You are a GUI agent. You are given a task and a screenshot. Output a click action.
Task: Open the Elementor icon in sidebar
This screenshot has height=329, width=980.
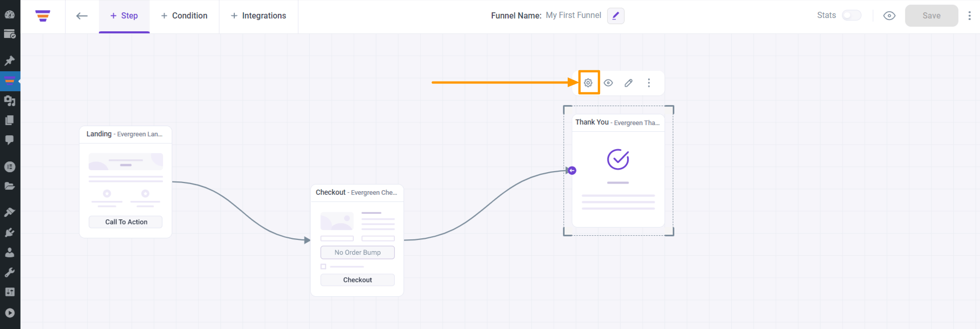pos(10,167)
